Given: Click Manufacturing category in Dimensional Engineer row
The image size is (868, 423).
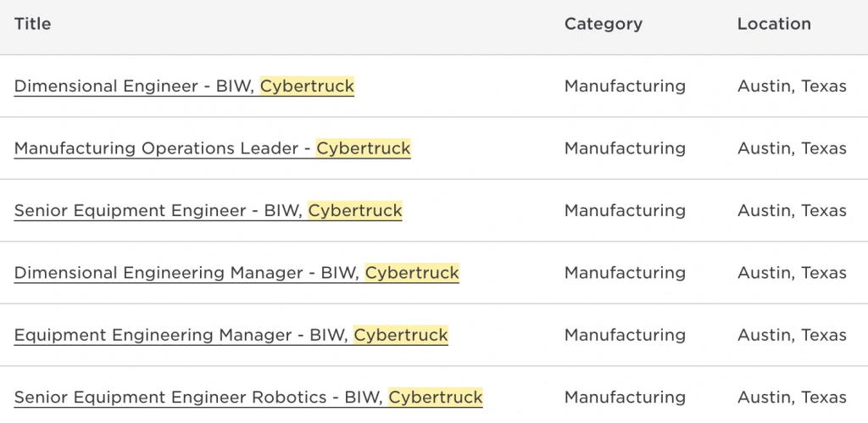Looking at the screenshot, I should (x=625, y=86).
